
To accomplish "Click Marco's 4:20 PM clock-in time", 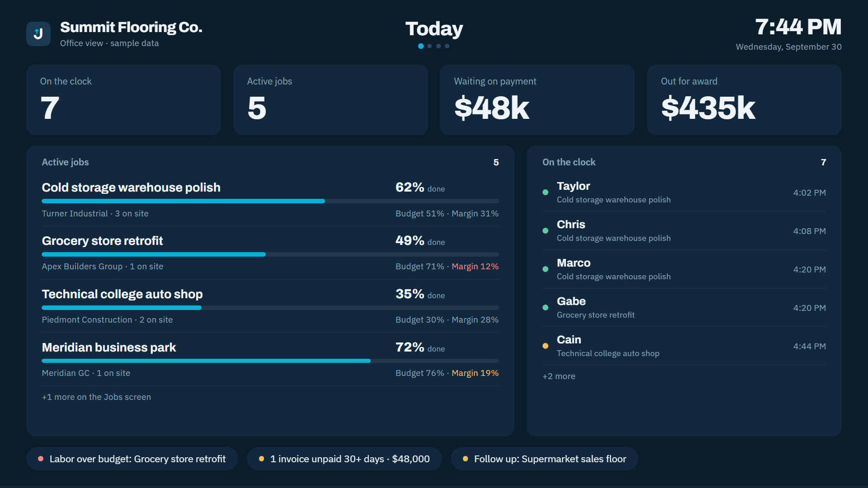I will 809,270.
